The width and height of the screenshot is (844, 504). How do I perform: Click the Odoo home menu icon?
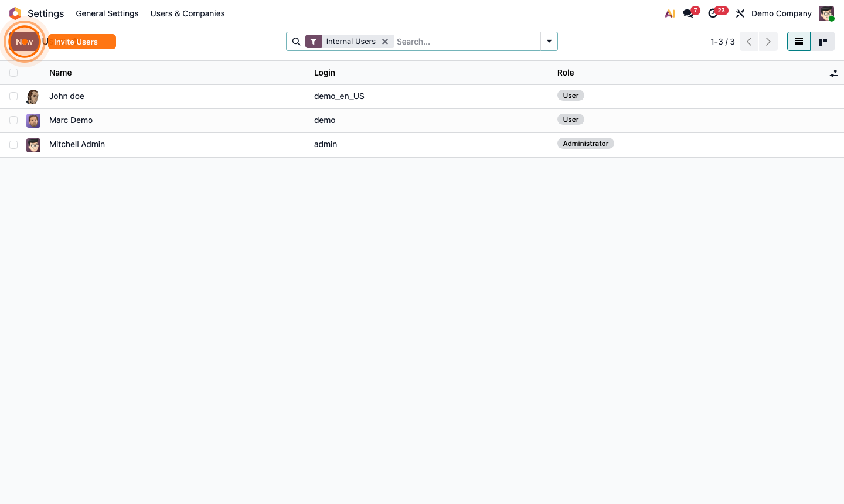coord(15,13)
